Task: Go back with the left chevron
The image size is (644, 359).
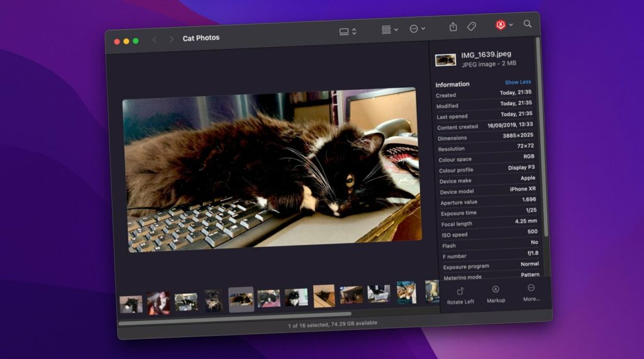Action: (155, 40)
